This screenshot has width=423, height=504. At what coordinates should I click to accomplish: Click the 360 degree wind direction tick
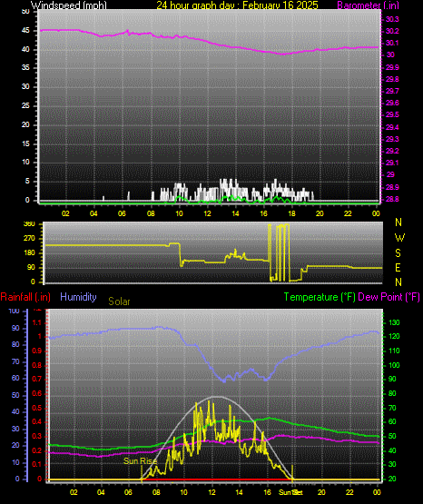[29, 224]
